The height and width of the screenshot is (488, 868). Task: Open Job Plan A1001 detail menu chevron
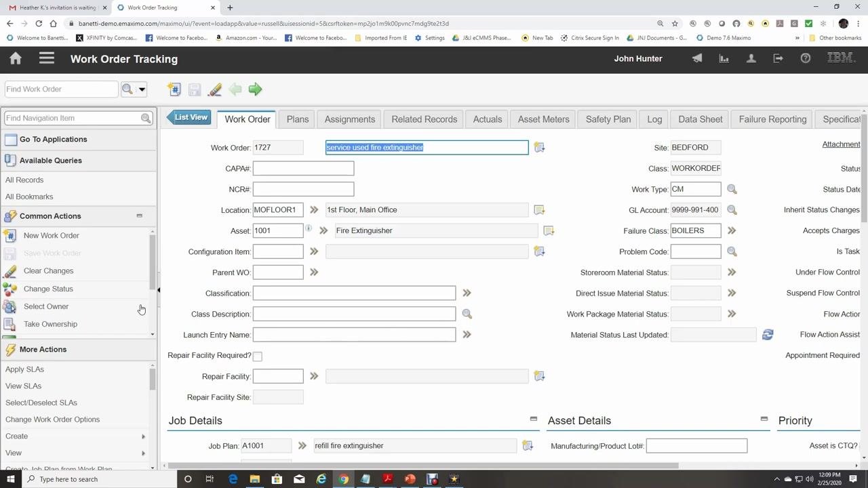302,445
